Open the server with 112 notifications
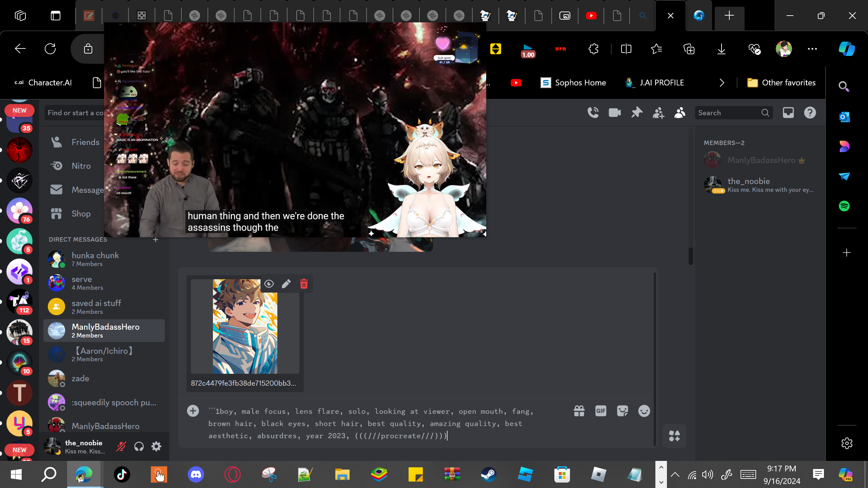Viewport: 868px width, 488px height. pos(20,302)
